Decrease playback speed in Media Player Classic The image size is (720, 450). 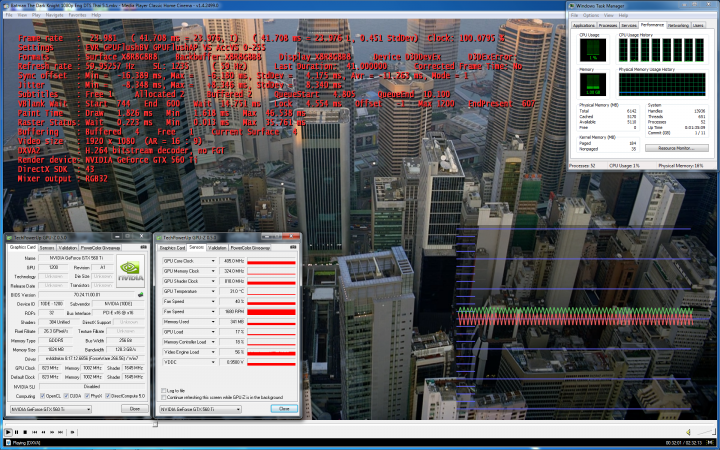(43, 432)
